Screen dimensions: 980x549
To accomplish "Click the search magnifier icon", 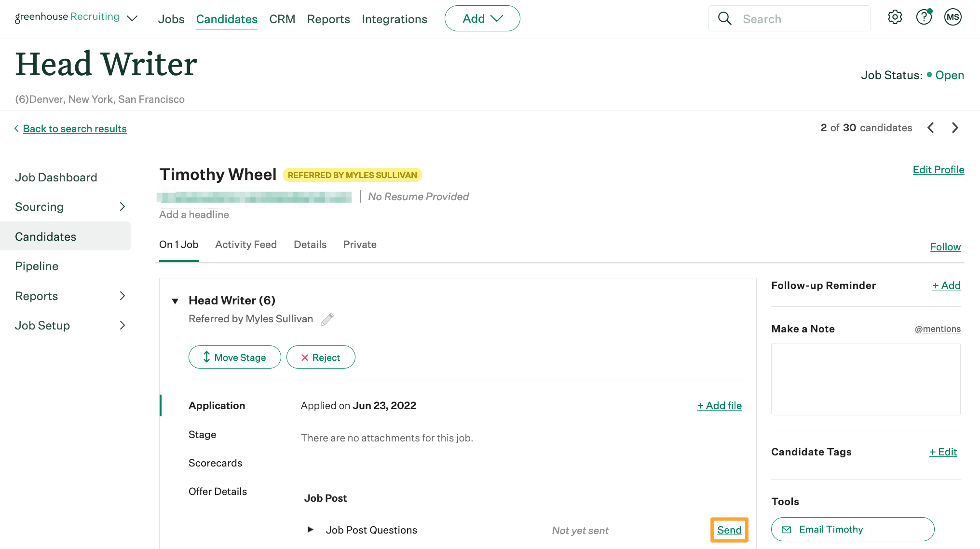I will click(x=724, y=19).
